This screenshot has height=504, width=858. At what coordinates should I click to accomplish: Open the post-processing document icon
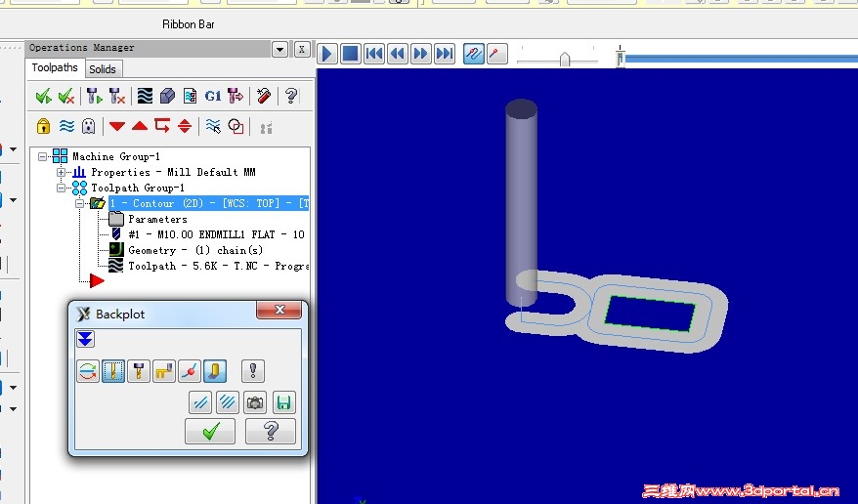(x=190, y=96)
